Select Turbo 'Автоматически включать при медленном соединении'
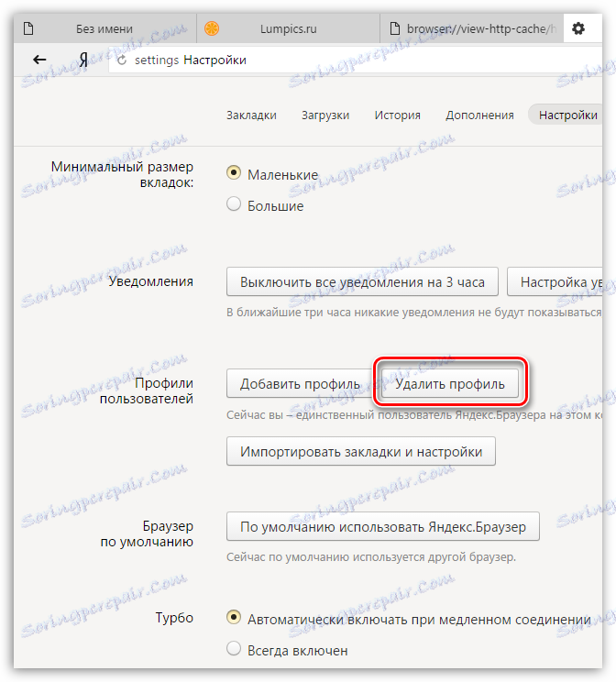Image resolution: width=616 pixels, height=682 pixels. pos(234,617)
